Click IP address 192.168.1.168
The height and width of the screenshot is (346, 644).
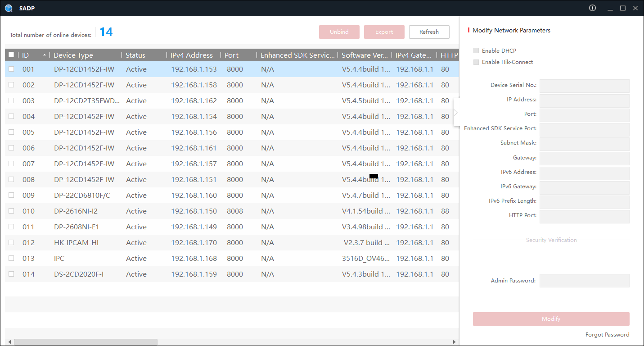click(194, 259)
